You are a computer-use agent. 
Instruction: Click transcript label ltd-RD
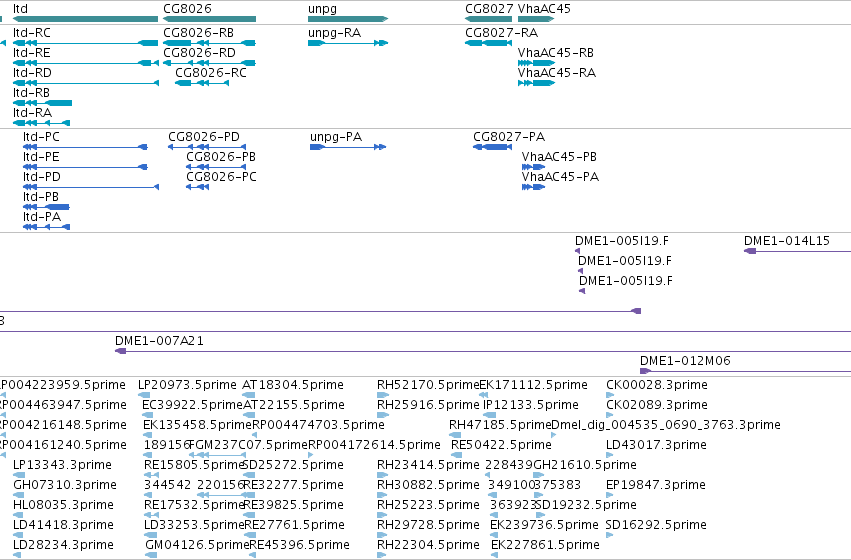(32, 73)
